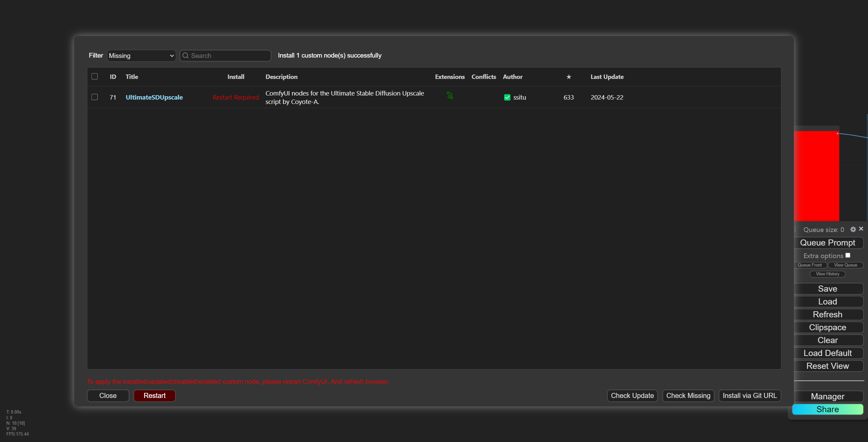This screenshot has width=868, height=442.
Task: Click author name ssitu
Action: pyautogui.click(x=519, y=98)
